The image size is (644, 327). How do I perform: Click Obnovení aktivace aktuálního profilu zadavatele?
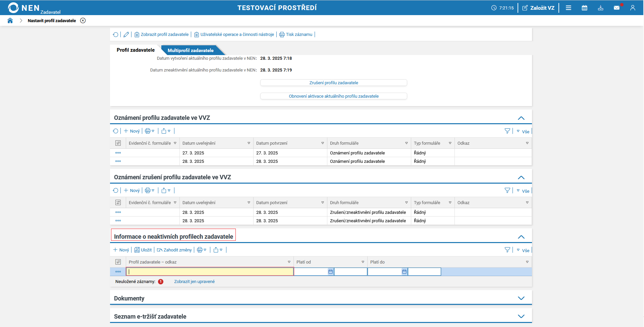[x=333, y=96]
